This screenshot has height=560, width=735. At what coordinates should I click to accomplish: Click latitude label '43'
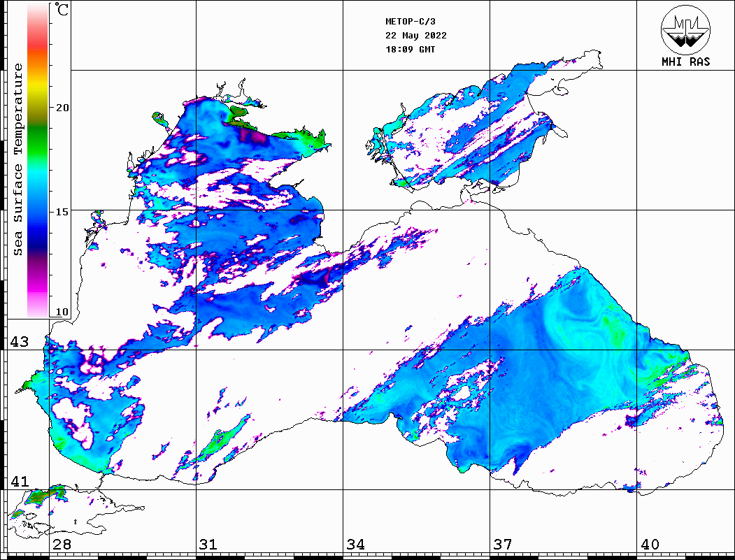pos(20,342)
